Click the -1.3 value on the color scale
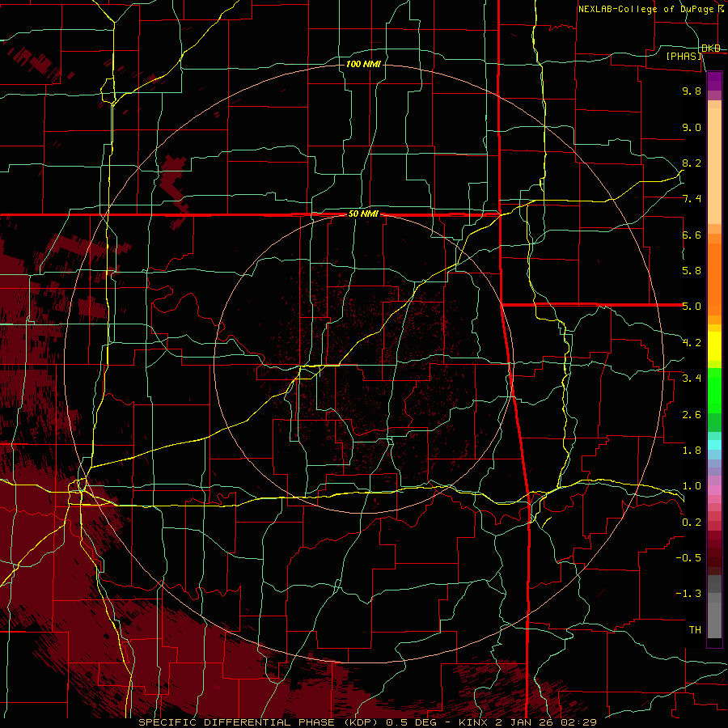Viewport: 728px width, 728px height. [688, 594]
